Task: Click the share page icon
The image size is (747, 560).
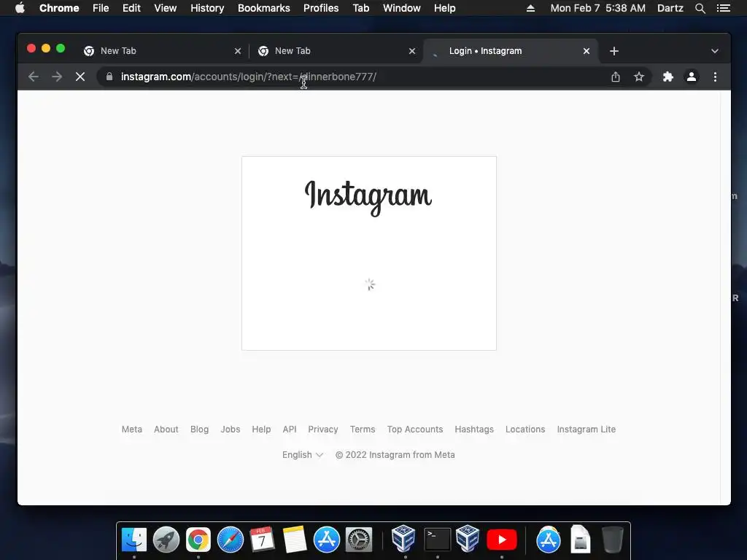Action: coord(616,77)
